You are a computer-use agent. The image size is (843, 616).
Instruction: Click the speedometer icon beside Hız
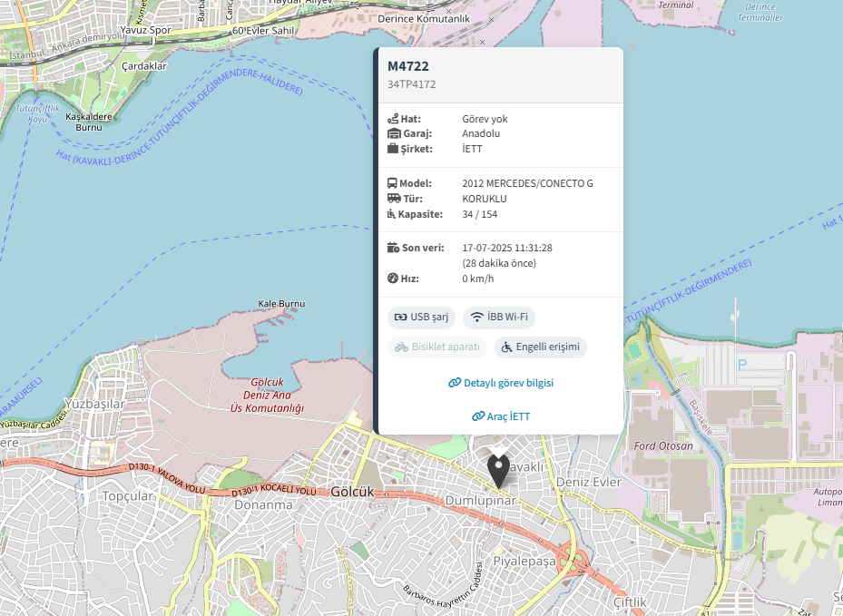(x=393, y=279)
